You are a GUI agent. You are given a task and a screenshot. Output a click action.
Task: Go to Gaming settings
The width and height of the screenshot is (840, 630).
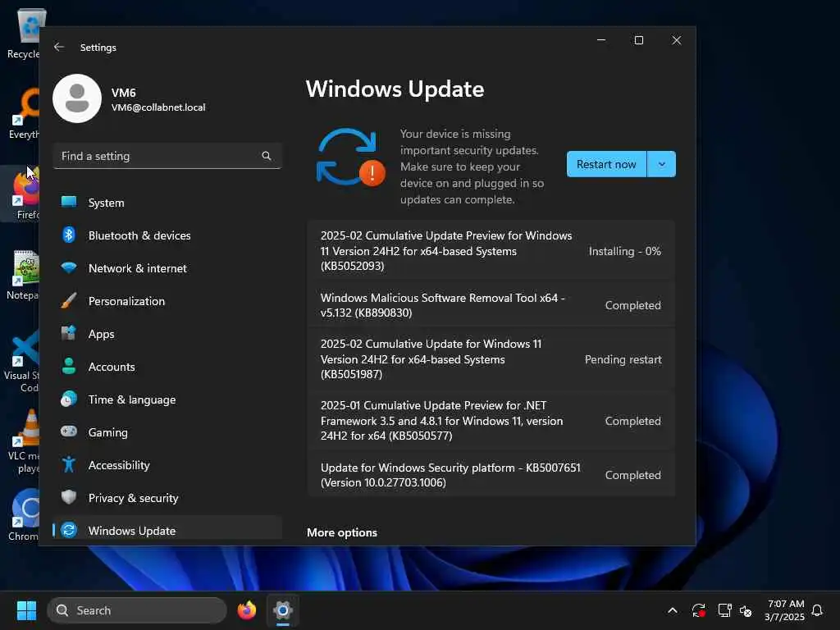click(x=167, y=431)
